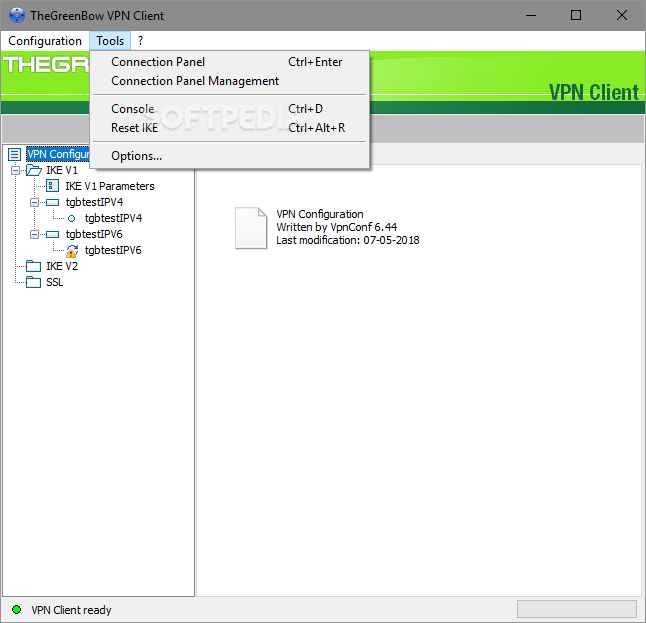
Task: Collapse the tgbtestIPV4 gateway node
Action: [x=35, y=202]
